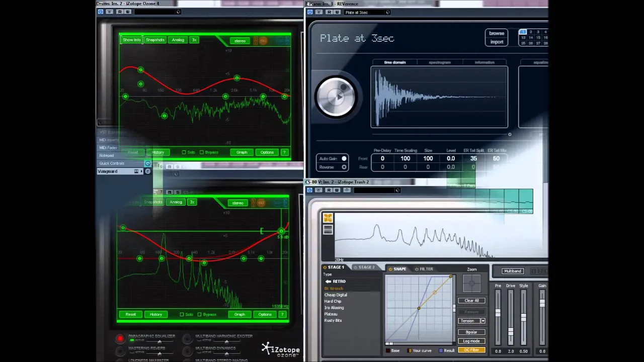
Task: Toggle Analog in lower Ozone EQ
Action: point(176,202)
